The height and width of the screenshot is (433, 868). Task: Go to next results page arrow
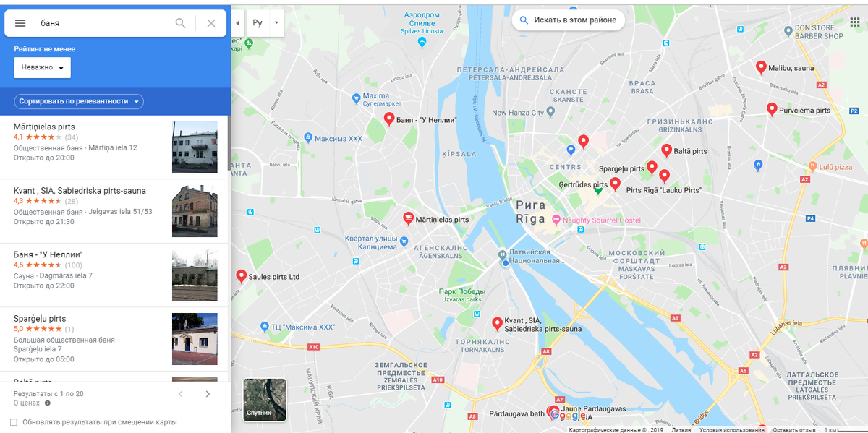pos(208,394)
